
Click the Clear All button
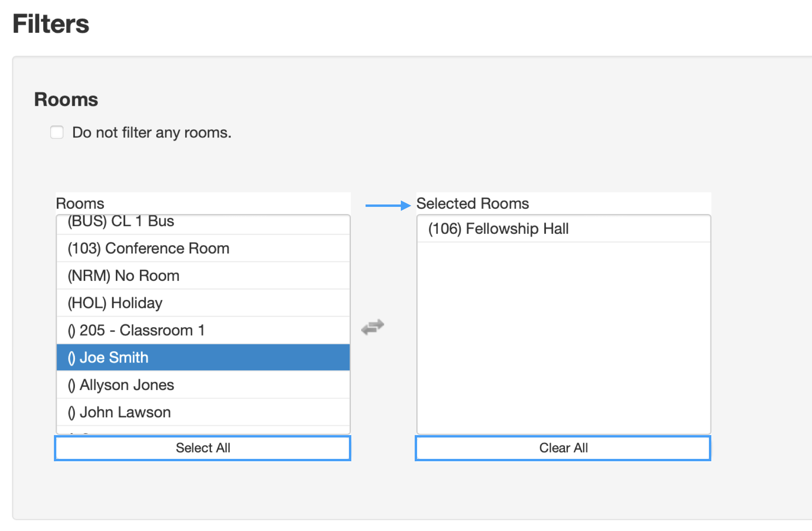pyautogui.click(x=563, y=448)
